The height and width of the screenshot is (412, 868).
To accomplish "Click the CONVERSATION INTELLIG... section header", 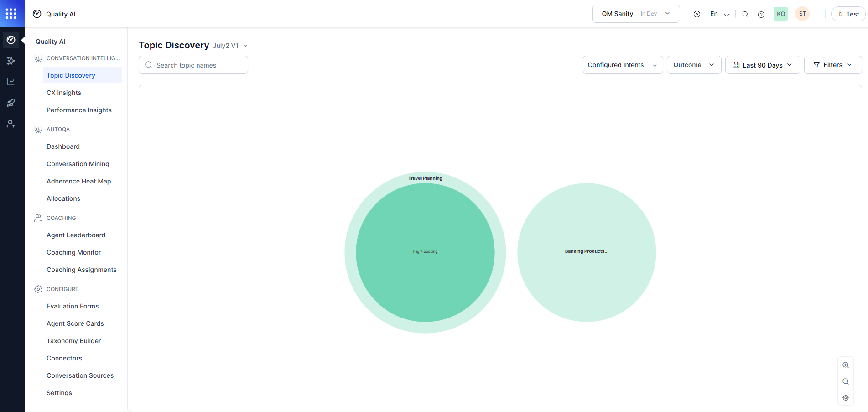I will [83, 58].
